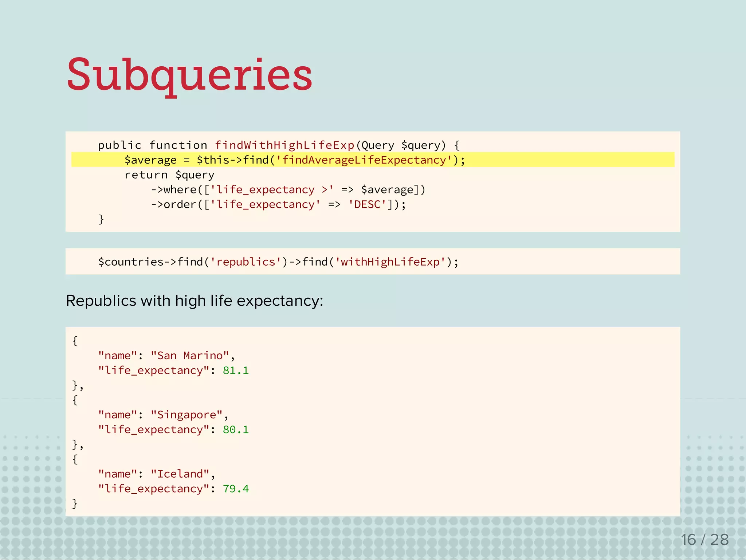This screenshot has width=746, height=560.
Task: Click the life_expectancy 81.1 line
Action: click(x=173, y=371)
